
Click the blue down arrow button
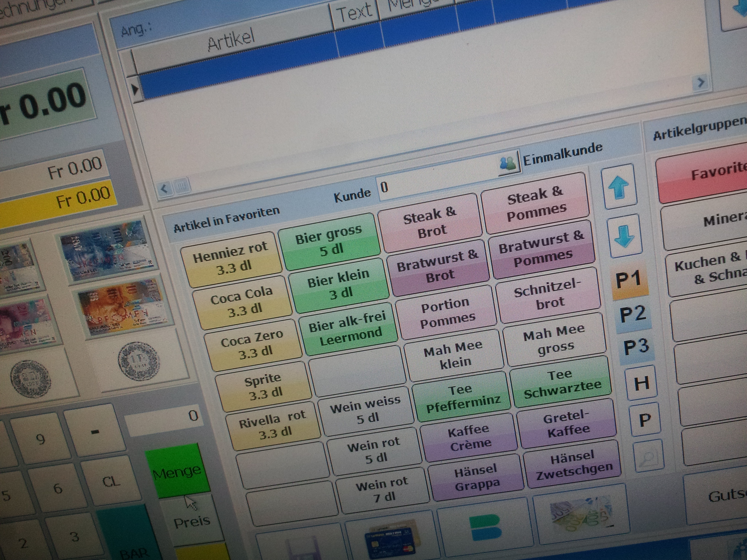625,235
